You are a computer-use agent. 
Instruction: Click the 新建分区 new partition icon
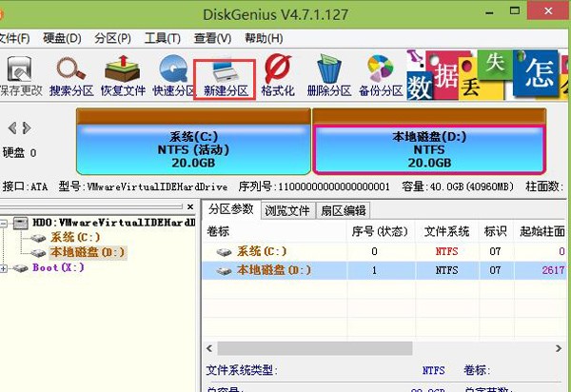tap(226, 79)
